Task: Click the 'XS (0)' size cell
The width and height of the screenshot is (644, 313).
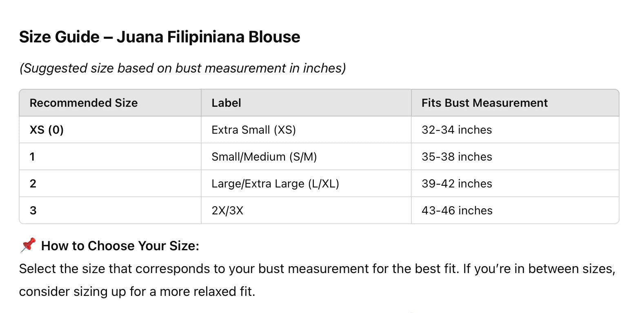Action: coord(47,130)
